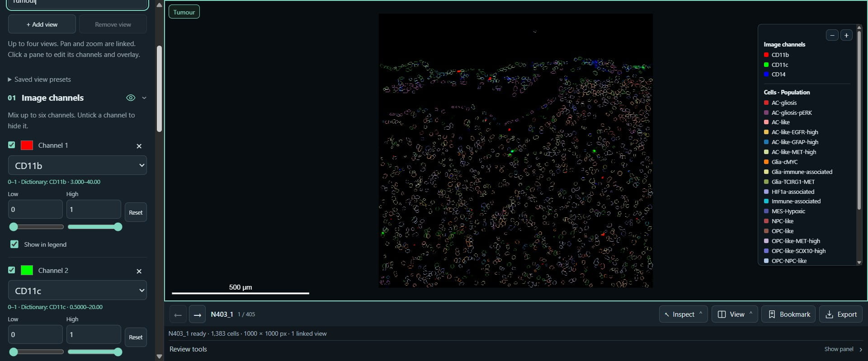Screen dimensions: 868x361
Task: Click Channel 1 low slider handle
Action: tap(14, 227)
